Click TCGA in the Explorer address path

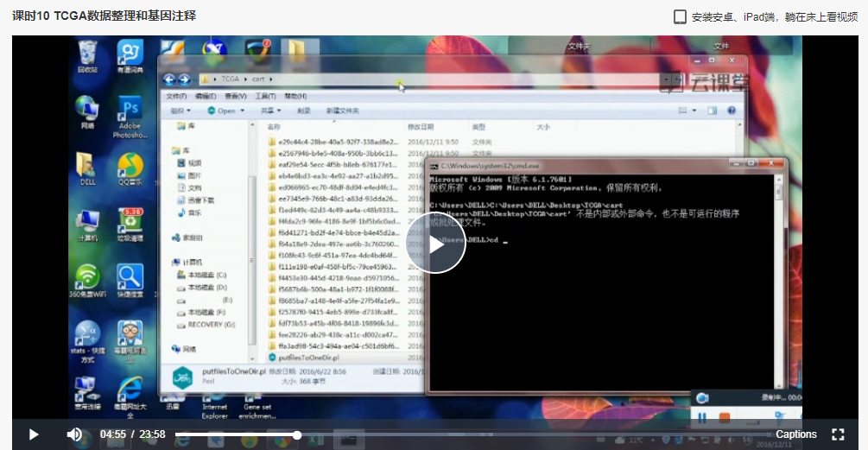click(x=231, y=79)
